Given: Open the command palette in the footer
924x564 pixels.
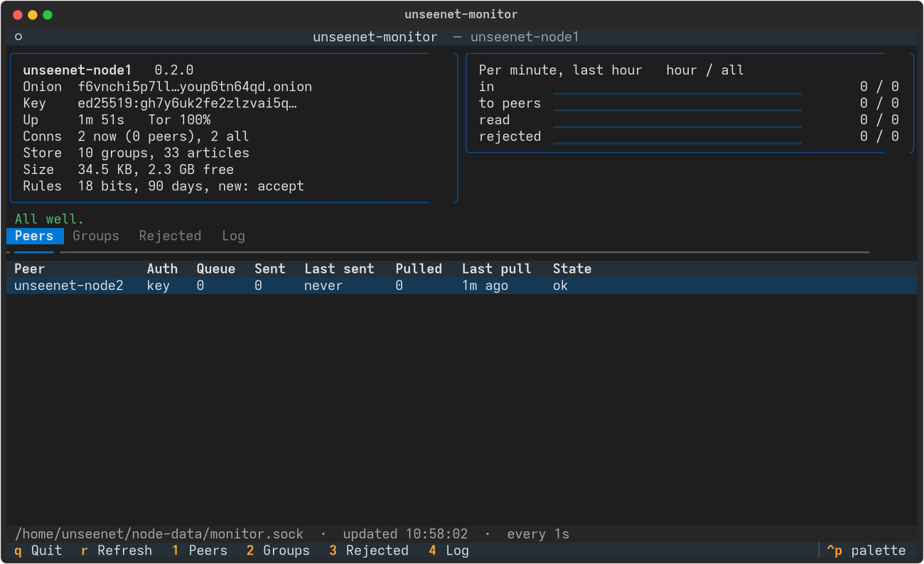Looking at the screenshot, I should [x=866, y=551].
